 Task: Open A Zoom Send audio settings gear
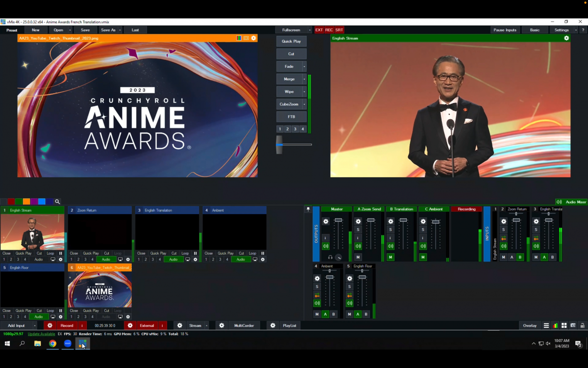358,222
